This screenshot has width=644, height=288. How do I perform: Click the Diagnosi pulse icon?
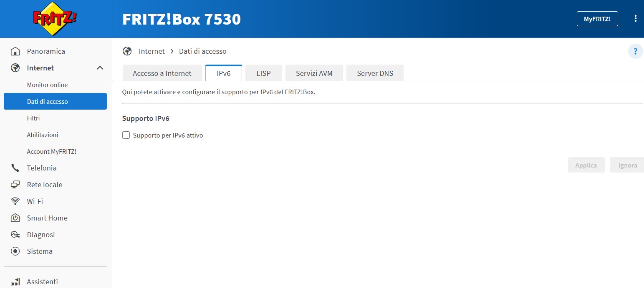click(x=15, y=235)
